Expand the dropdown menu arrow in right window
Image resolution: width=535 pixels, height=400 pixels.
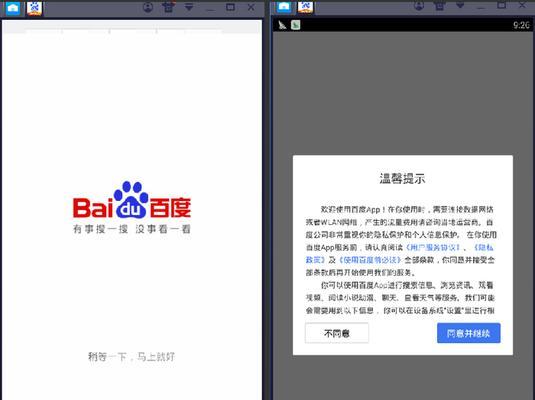[460, 5]
